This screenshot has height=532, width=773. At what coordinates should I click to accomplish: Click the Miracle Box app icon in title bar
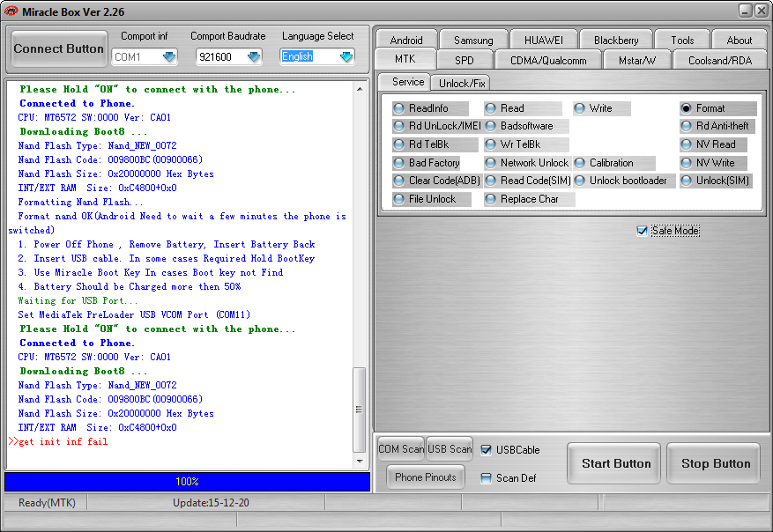[11, 11]
